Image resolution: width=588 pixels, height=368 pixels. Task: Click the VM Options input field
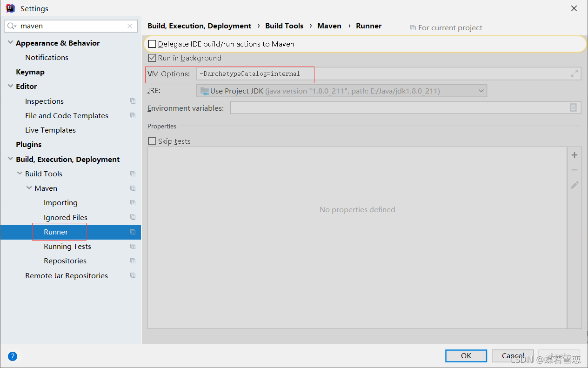click(388, 74)
